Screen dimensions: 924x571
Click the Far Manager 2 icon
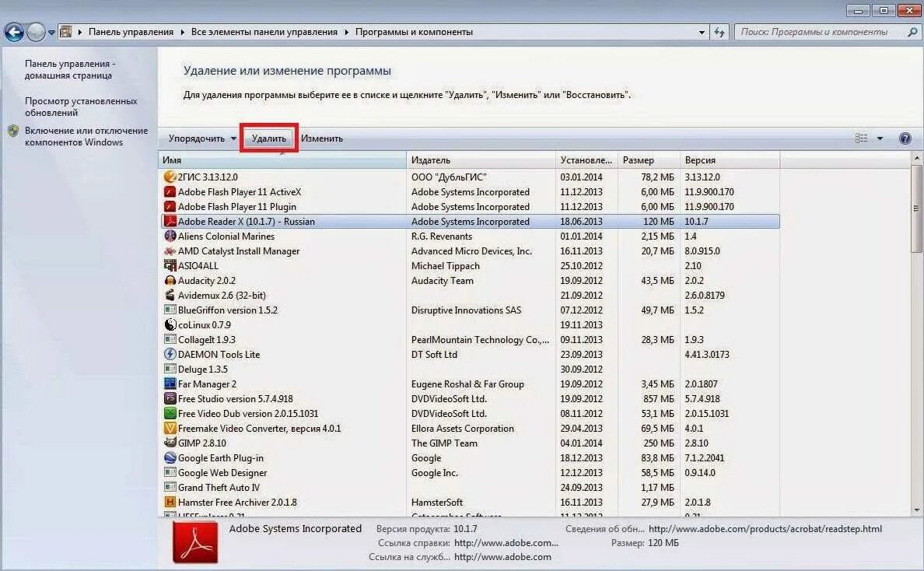(170, 384)
